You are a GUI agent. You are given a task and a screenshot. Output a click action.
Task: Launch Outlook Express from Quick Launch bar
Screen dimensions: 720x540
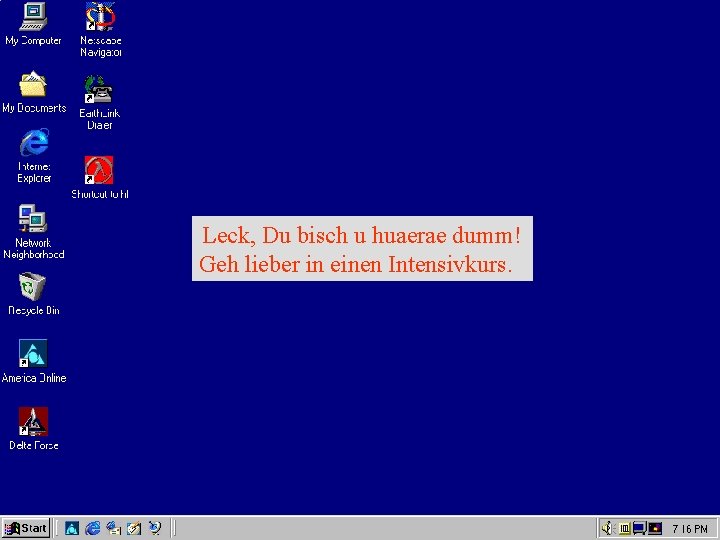(x=113, y=528)
